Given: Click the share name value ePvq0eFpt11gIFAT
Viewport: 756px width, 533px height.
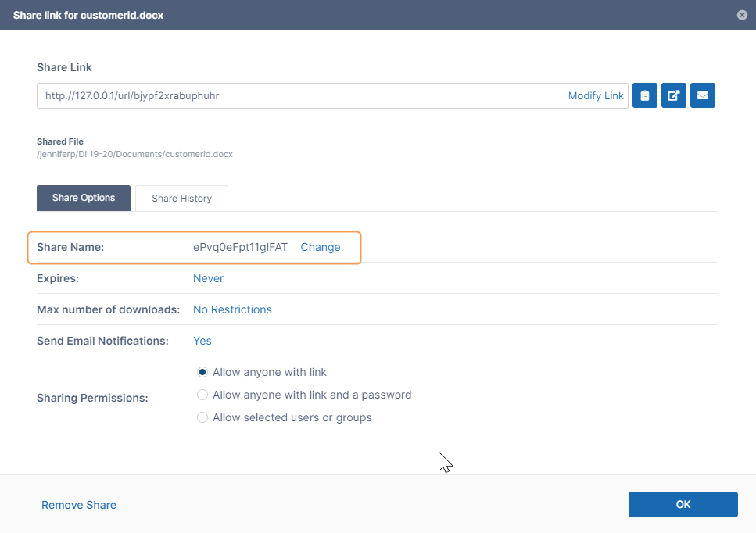Looking at the screenshot, I should (x=240, y=247).
